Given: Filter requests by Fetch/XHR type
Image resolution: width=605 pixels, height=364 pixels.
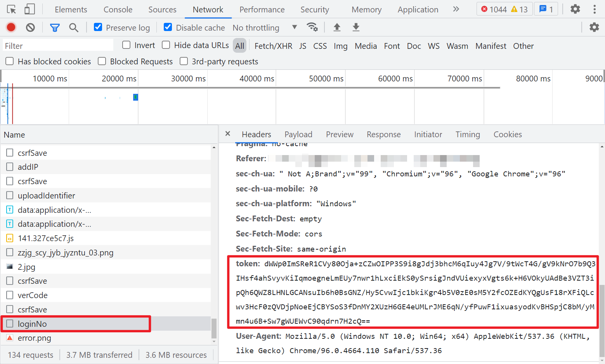Looking at the screenshot, I should tap(273, 46).
